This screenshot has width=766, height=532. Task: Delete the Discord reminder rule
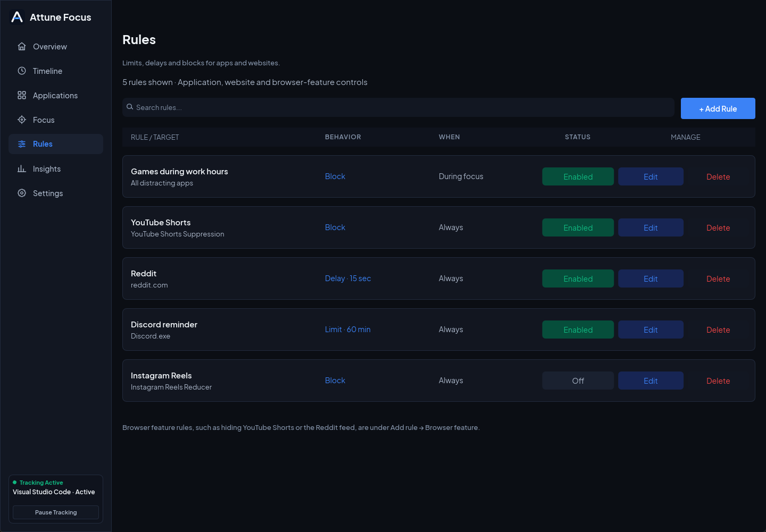(718, 330)
